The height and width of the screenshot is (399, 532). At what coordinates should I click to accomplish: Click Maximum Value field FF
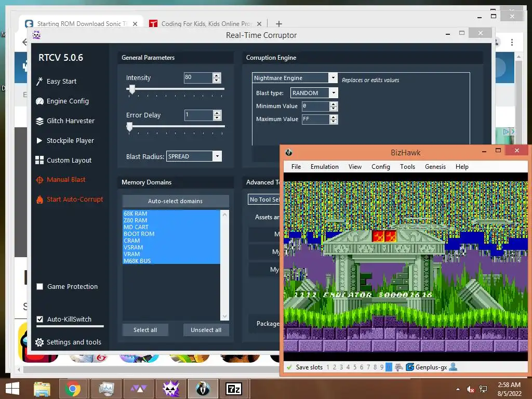315,119
